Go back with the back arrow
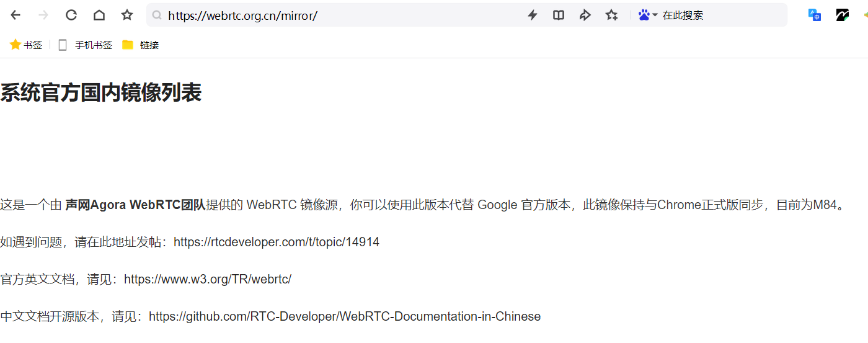Viewport: 868px width, 343px height. point(15,15)
